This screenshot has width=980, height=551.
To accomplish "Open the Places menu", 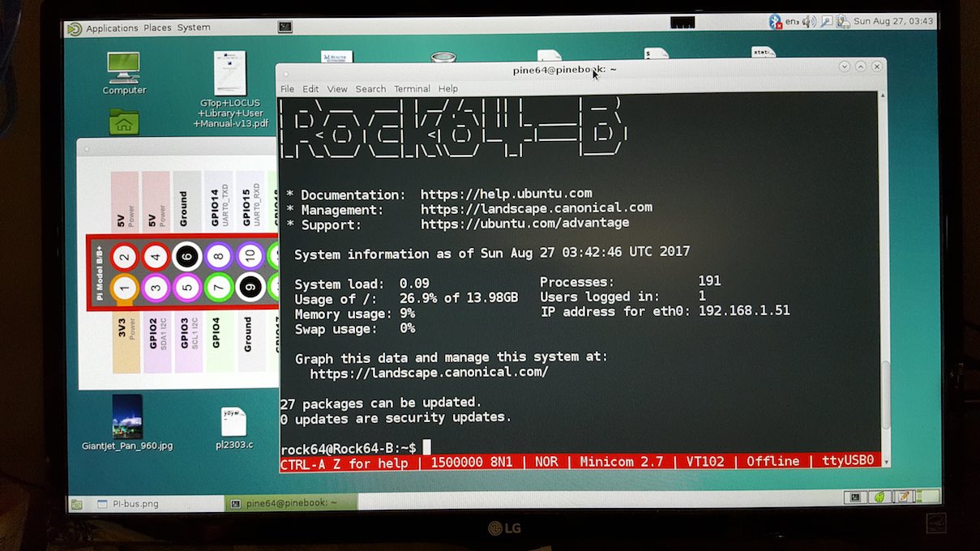I will click(x=157, y=28).
